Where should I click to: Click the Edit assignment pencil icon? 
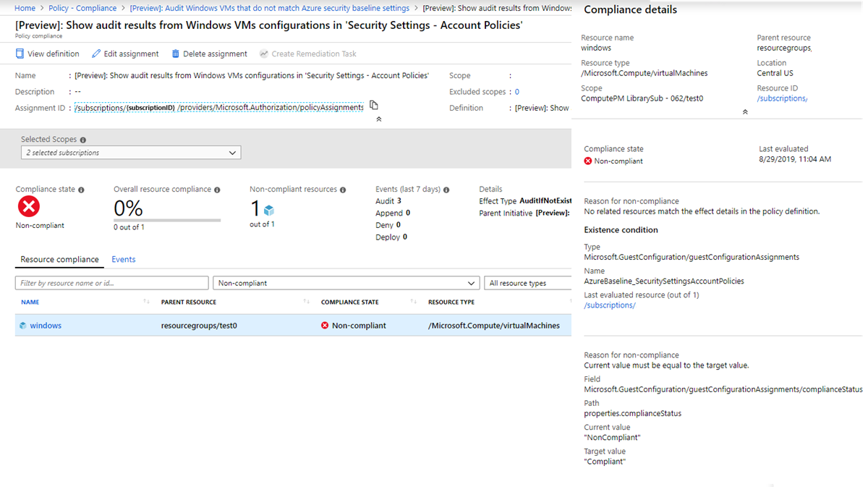pyautogui.click(x=96, y=54)
